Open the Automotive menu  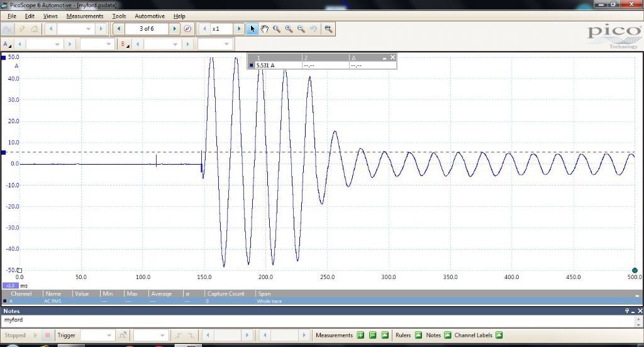pyautogui.click(x=150, y=16)
